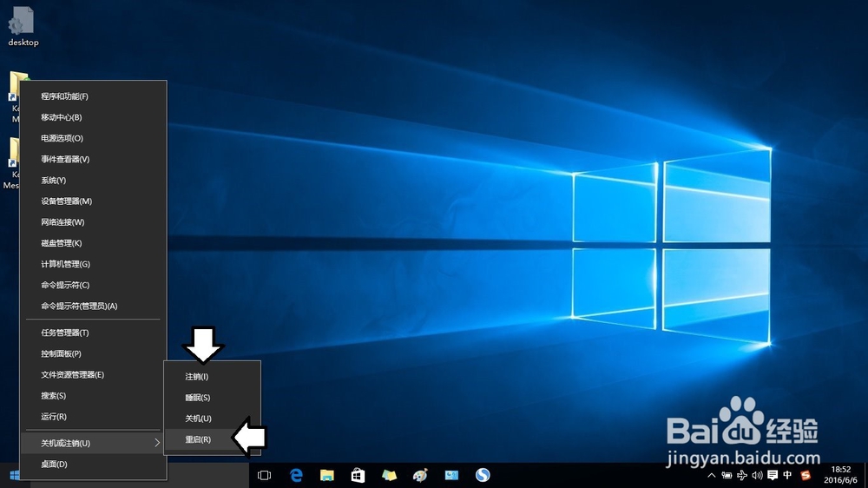Viewport: 868px width, 488px height.
Task: Open the Paint palette taskbar icon
Action: (x=420, y=475)
